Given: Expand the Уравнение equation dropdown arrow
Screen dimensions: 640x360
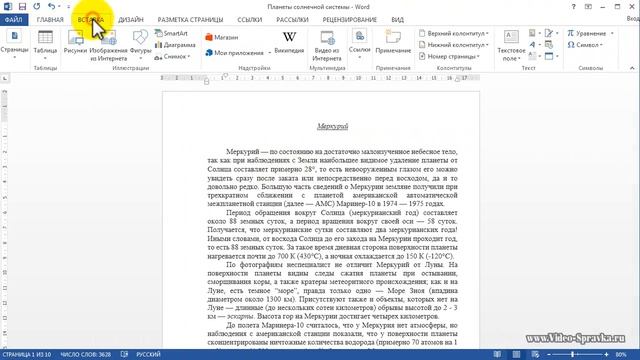Looking at the screenshot, I should coord(612,33).
